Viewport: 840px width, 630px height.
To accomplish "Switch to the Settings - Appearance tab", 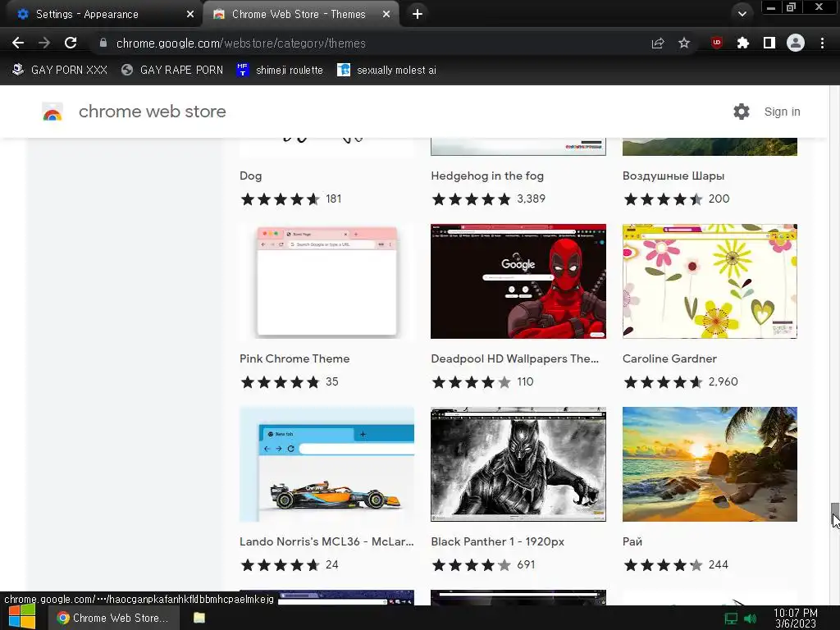I will [102, 14].
